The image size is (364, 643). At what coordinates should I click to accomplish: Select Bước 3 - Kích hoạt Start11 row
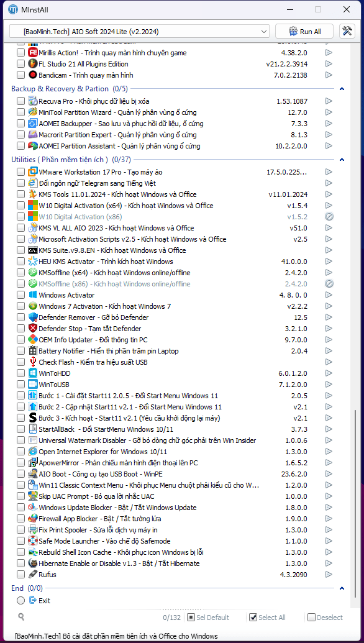pyautogui.click(x=130, y=418)
